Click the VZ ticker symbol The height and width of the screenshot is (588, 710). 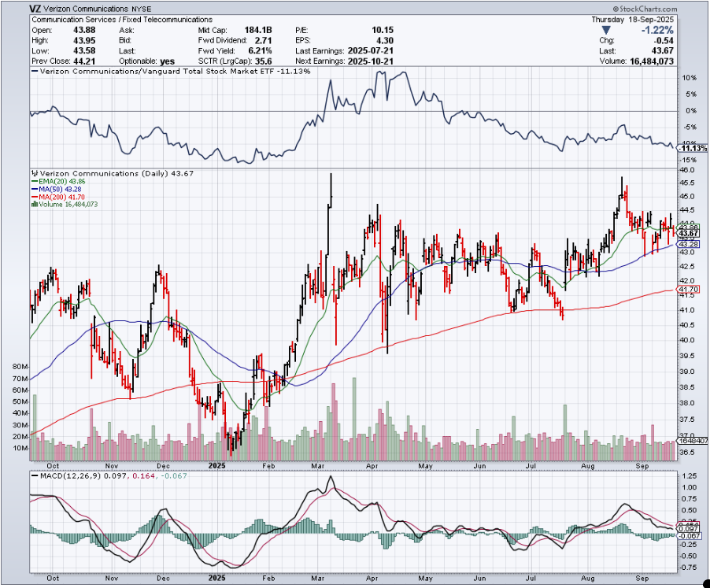[x=35, y=9]
